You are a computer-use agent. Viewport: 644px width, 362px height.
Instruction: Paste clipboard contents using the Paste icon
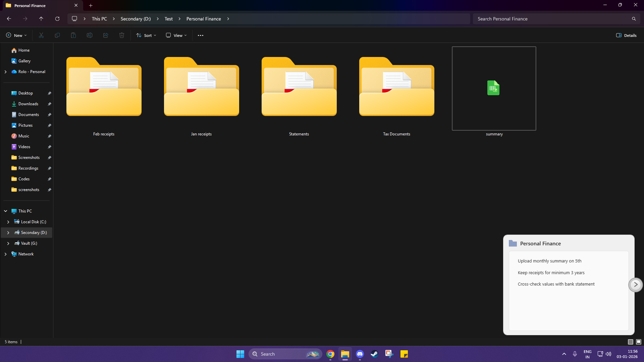pos(73,35)
